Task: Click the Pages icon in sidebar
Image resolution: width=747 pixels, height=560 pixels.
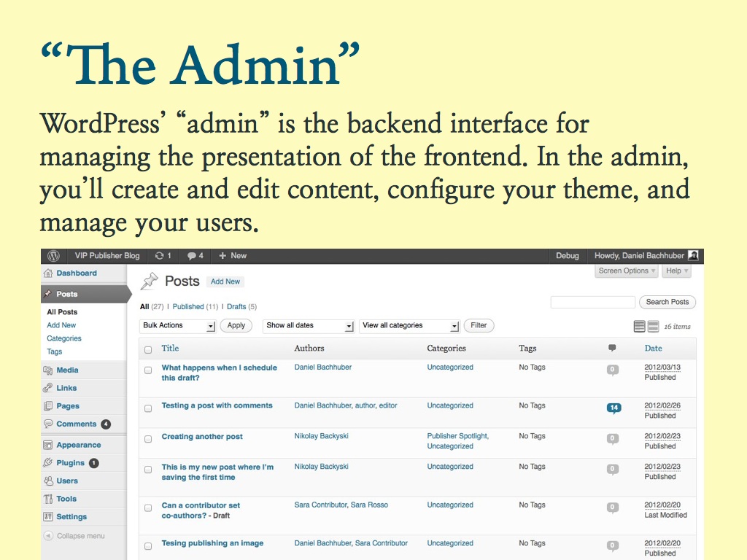Action: pos(48,406)
